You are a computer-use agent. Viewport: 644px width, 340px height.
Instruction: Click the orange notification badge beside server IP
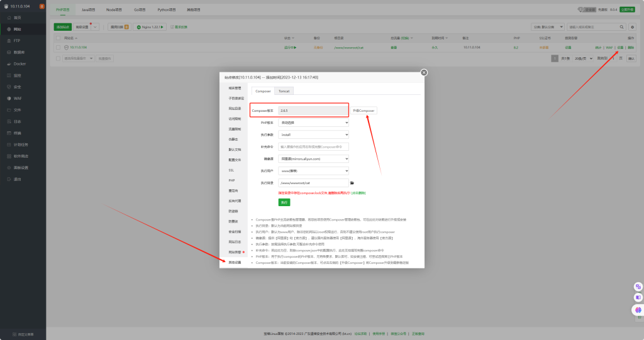pos(42,6)
